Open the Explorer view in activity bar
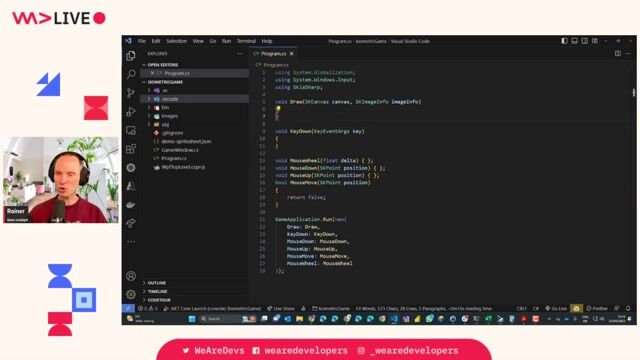 131,56
